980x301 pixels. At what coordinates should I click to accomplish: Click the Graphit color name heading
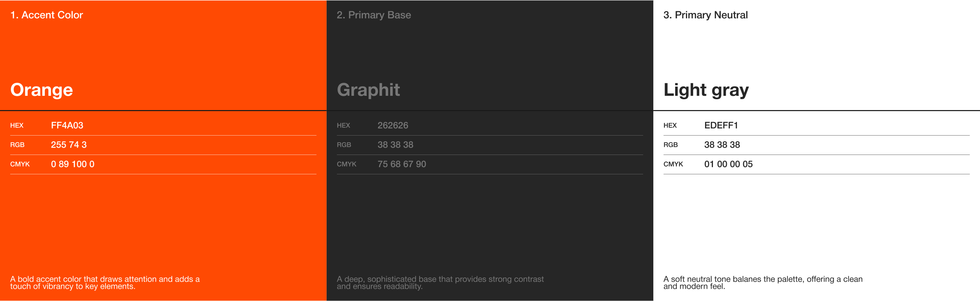(x=368, y=90)
